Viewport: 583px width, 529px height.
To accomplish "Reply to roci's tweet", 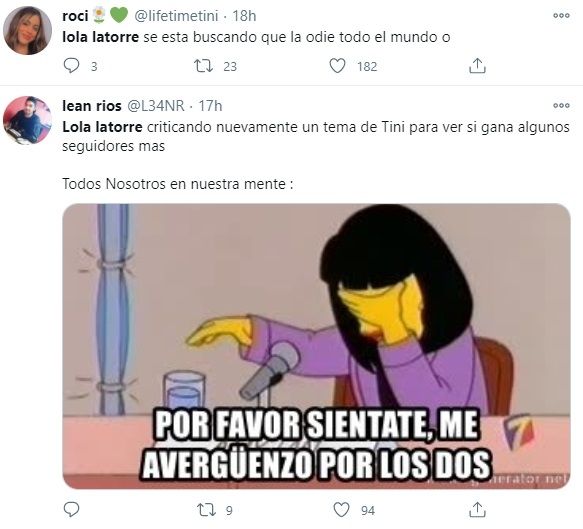I will [x=71, y=66].
